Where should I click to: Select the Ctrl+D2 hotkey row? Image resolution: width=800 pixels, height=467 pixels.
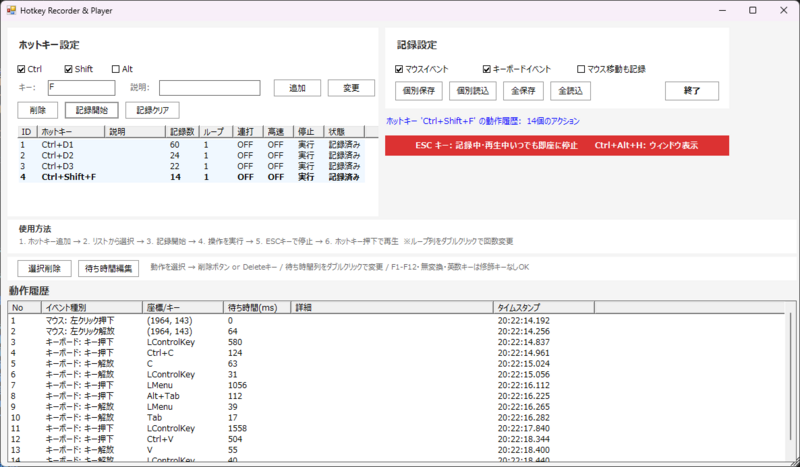[57, 155]
